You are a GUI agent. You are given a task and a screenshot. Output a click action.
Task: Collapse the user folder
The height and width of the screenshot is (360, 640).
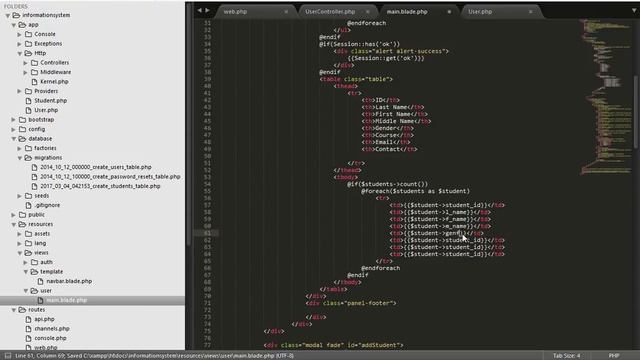click(26, 291)
